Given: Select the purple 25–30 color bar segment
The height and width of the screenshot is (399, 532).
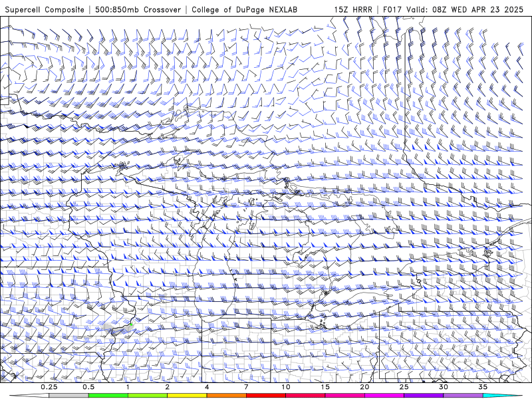Looking at the screenshot, I should 424,396.
